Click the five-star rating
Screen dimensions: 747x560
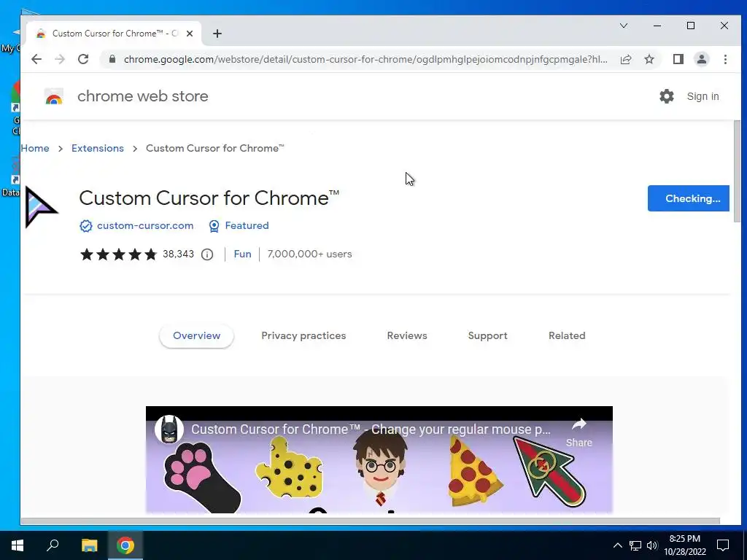tap(119, 254)
